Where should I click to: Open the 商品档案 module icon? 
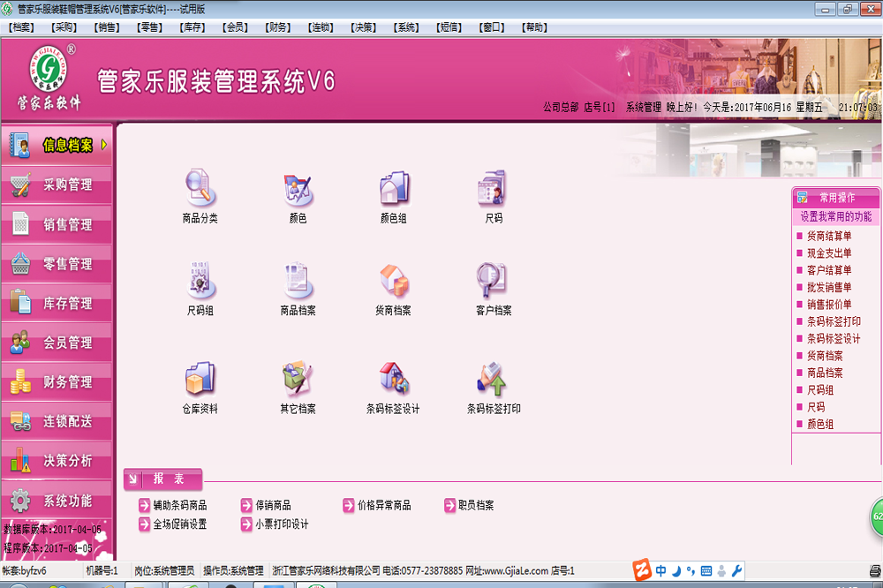[298, 289]
